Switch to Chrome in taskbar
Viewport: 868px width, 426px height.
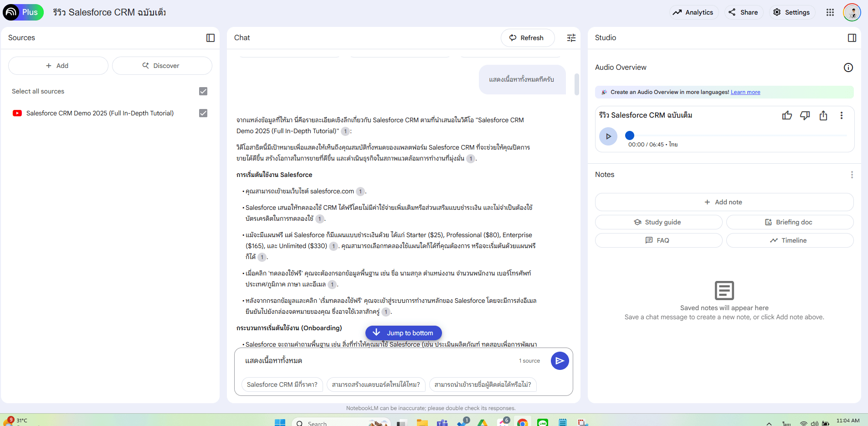coord(523,423)
